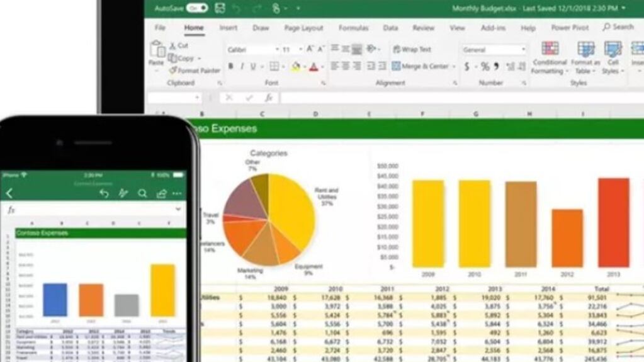The width and height of the screenshot is (644, 362).
Task: Tap the share icon on phone toolbar
Action: (161, 193)
